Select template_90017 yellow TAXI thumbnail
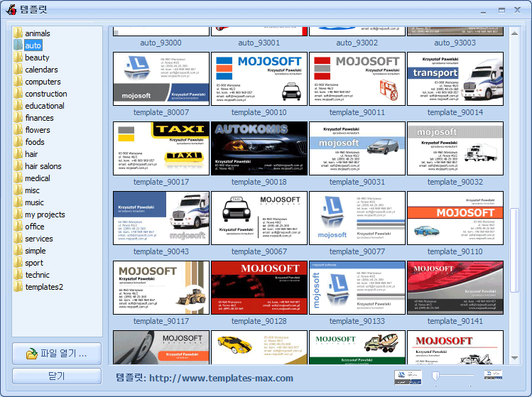 [x=161, y=148]
